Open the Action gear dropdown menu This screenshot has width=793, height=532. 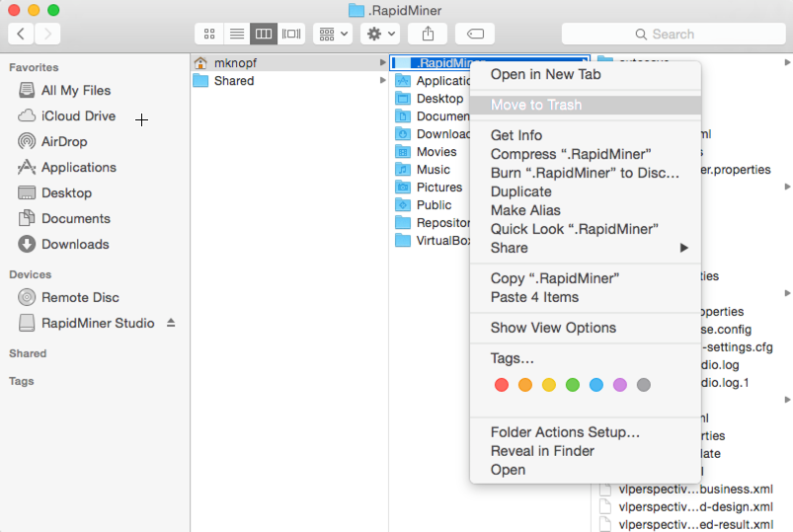[x=379, y=34]
